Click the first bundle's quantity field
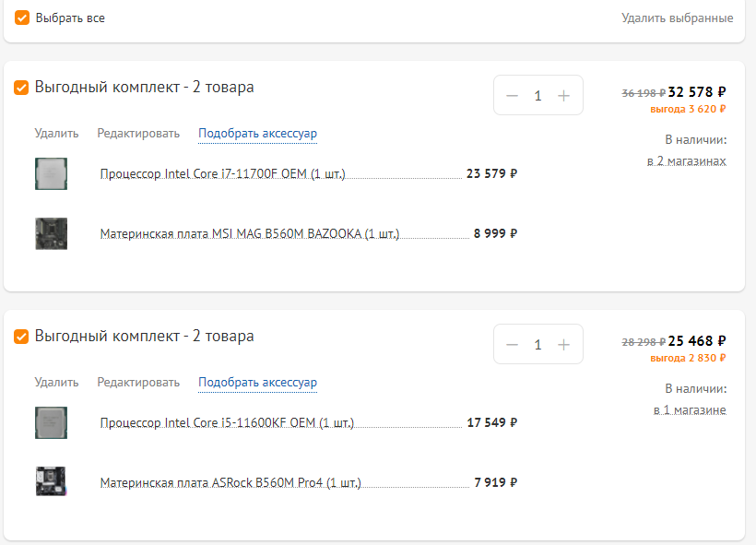This screenshot has width=756, height=545. 538,96
